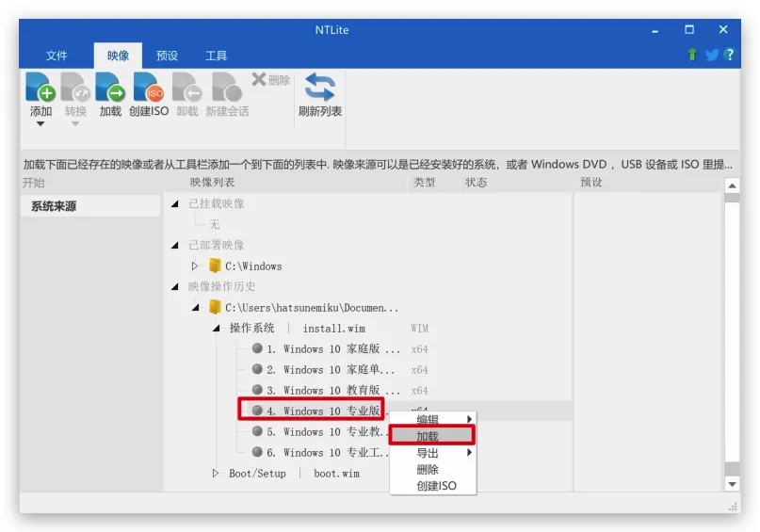This screenshot has width=760, height=532.
Task: Choose 加载 in the context menu
Action: (432, 436)
